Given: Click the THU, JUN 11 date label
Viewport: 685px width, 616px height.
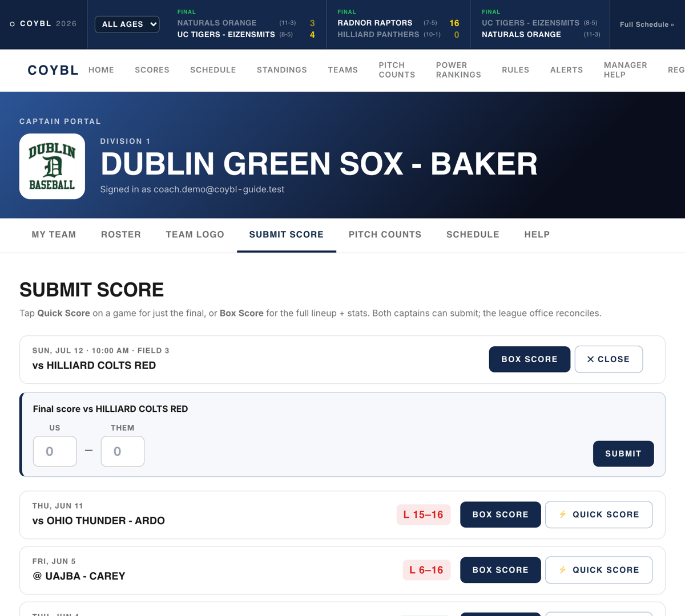Looking at the screenshot, I should [x=58, y=506].
